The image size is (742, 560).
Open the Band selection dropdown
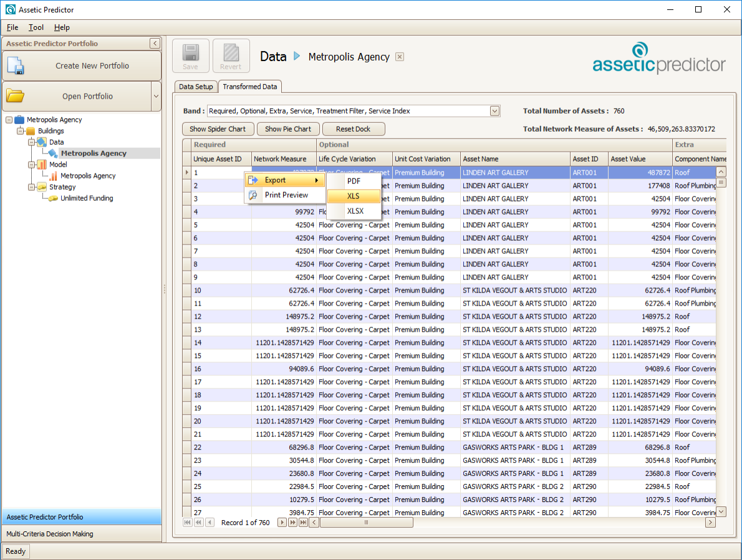[494, 110]
